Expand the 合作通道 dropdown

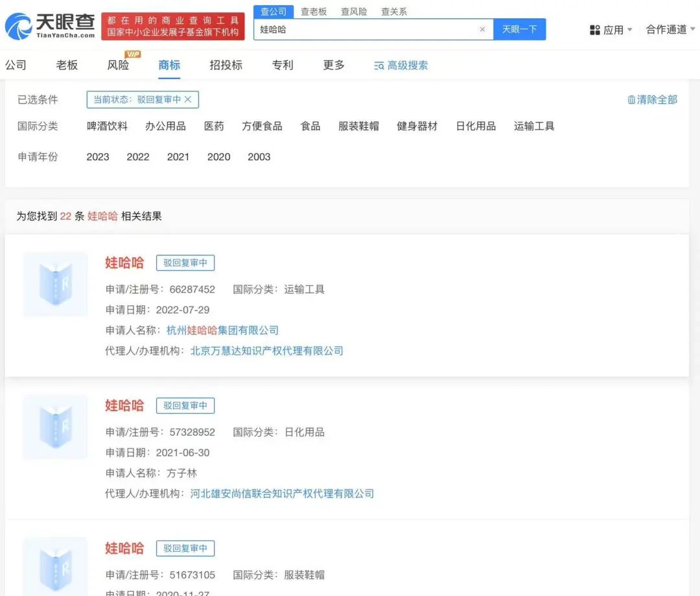(x=670, y=29)
